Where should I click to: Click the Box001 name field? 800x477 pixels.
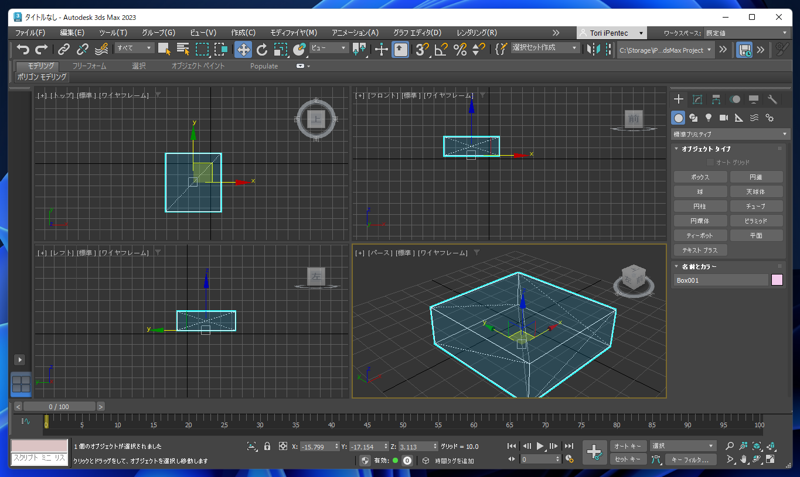pos(721,280)
